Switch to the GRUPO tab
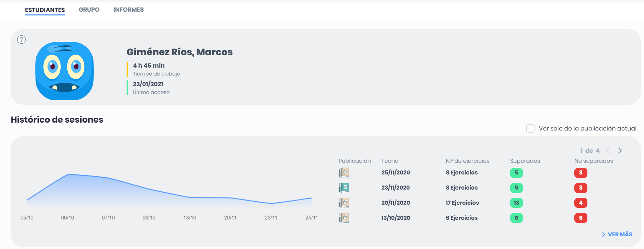644x249 pixels. tap(89, 10)
